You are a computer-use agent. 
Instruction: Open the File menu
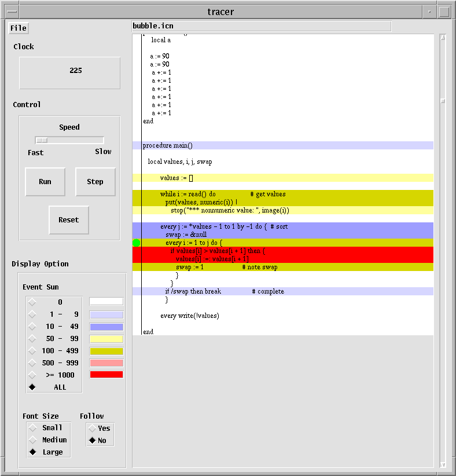tap(18, 28)
